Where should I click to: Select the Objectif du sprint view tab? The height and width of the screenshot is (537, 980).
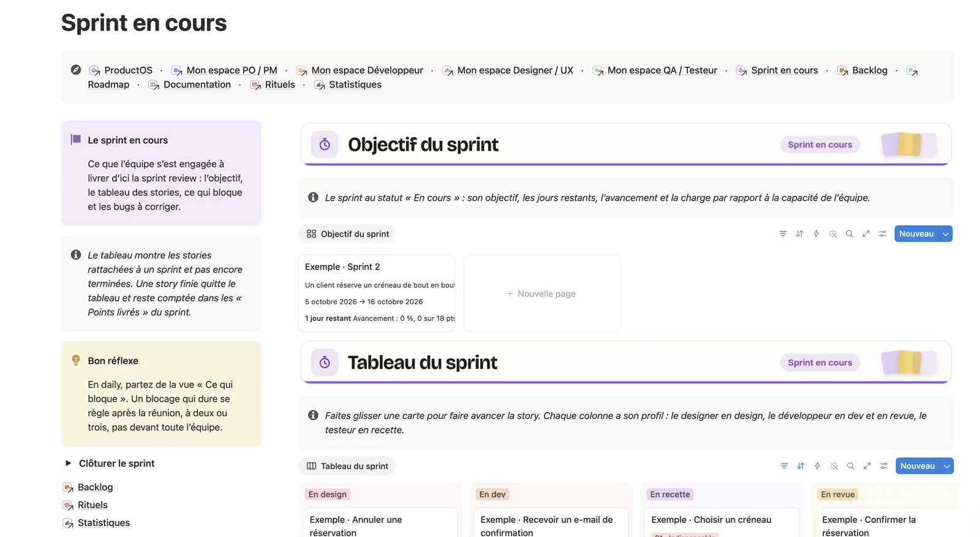pyautogui.click(x=347, y=234)
